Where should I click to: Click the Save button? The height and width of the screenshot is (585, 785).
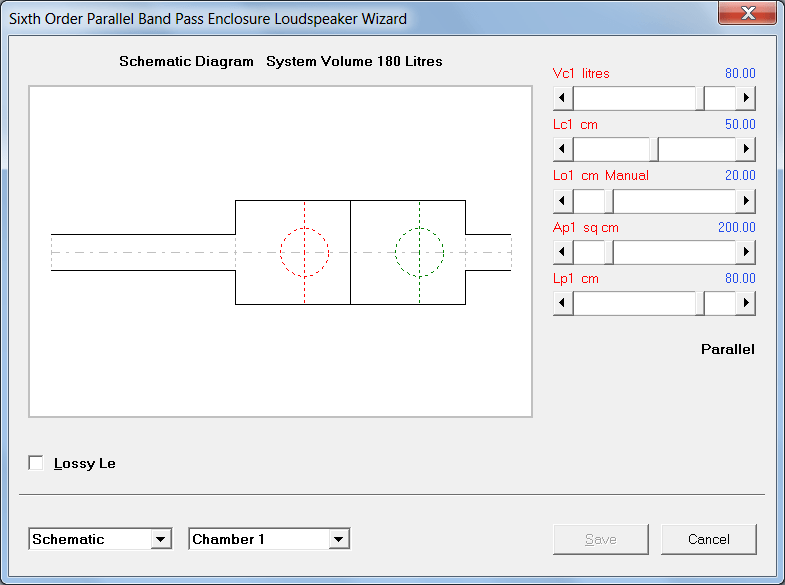601,539
